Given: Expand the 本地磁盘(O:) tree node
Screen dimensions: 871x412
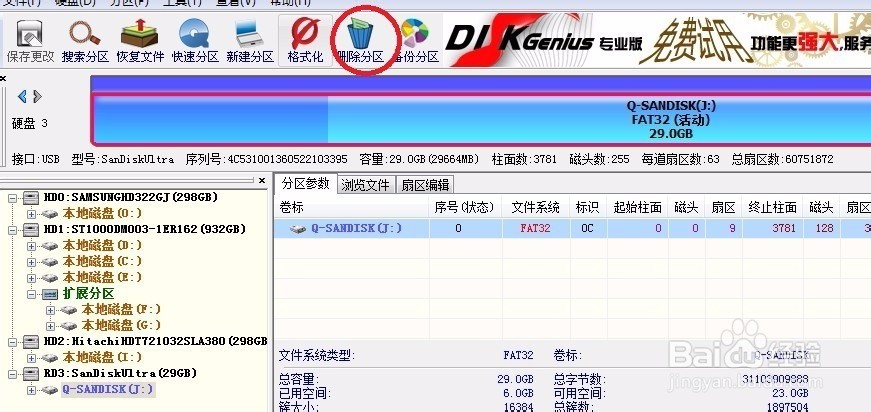Looking at the screenshot, I should point(31,214).
